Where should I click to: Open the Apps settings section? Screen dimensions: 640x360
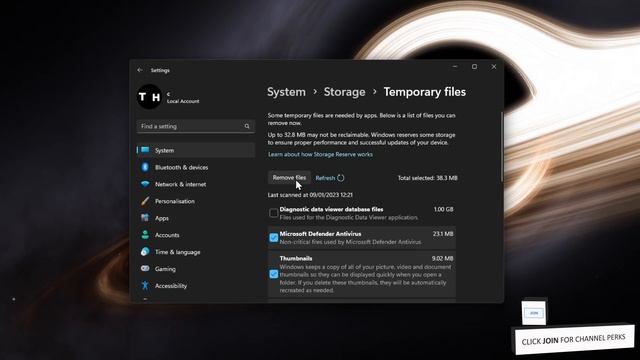[x=196, y=218]
